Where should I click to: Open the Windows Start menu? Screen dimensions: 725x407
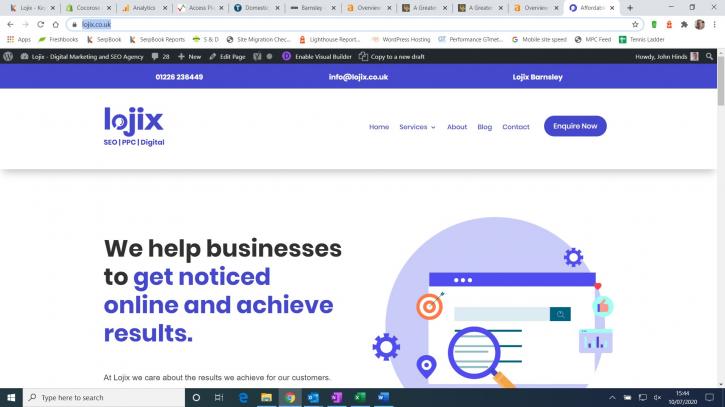(11, 398)
